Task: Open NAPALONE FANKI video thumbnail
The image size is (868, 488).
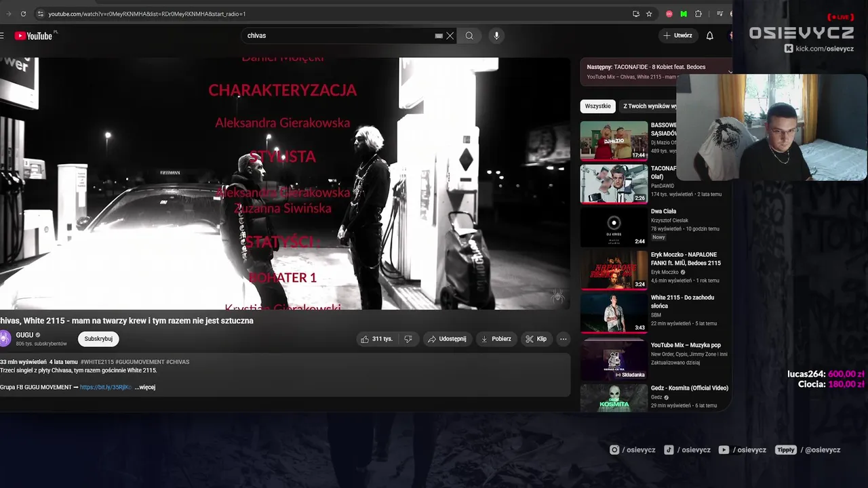Action: click(614, 270)
